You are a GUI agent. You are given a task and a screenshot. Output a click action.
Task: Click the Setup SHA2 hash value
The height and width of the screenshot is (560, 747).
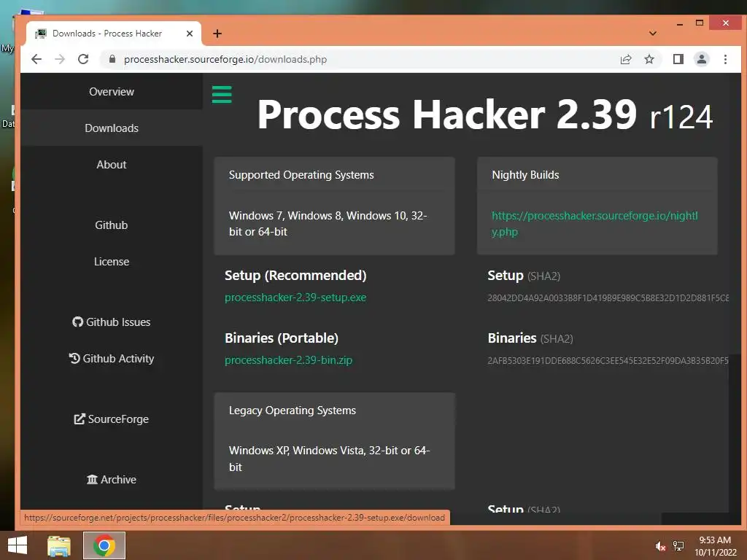click(x=608, y=297)
